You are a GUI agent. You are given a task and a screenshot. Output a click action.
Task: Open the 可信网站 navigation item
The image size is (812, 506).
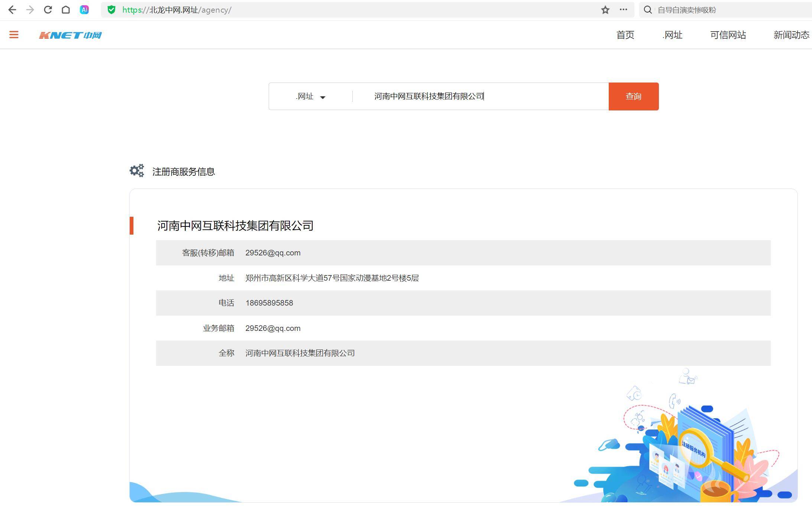point(728,35)
